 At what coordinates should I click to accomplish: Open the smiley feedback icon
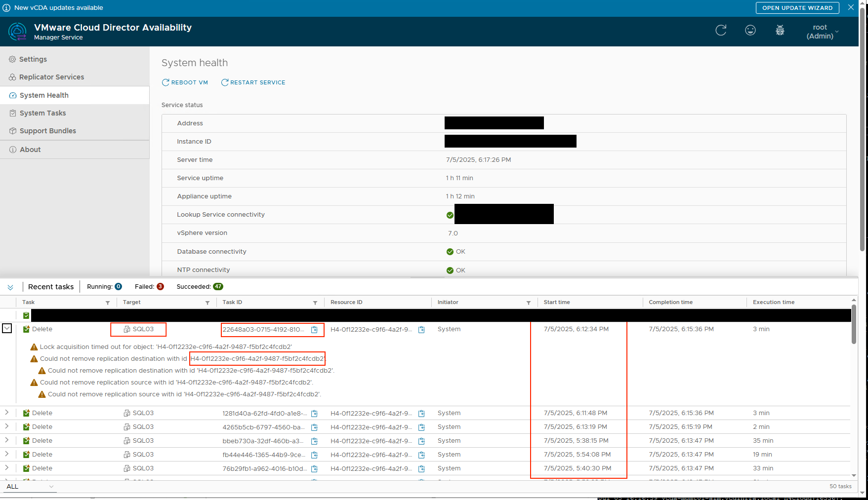[750, 31]
